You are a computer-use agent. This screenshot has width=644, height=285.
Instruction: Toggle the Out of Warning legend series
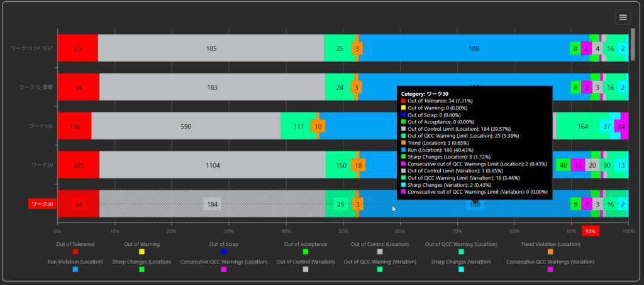point(142,252)
